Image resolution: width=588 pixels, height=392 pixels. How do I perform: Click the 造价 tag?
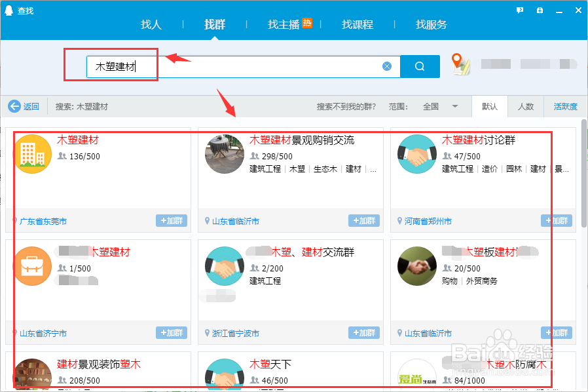[490, 169]
